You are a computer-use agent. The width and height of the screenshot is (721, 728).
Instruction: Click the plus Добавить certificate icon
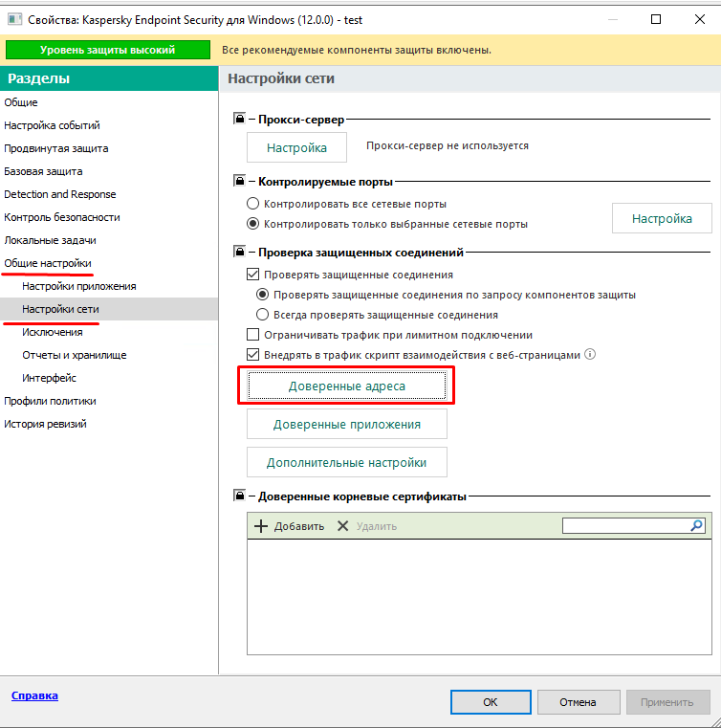pos(261,526)
